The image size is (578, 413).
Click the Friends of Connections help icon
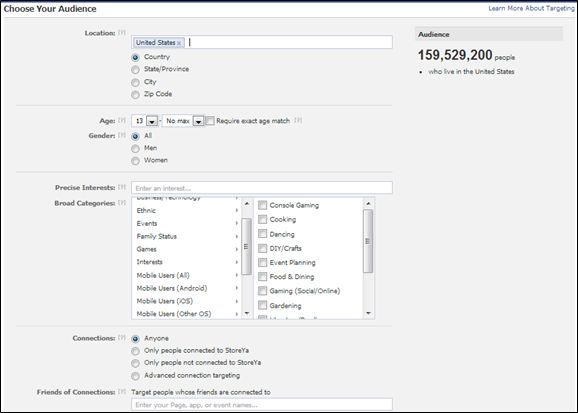pyautogui.click(x=122, y=392)
